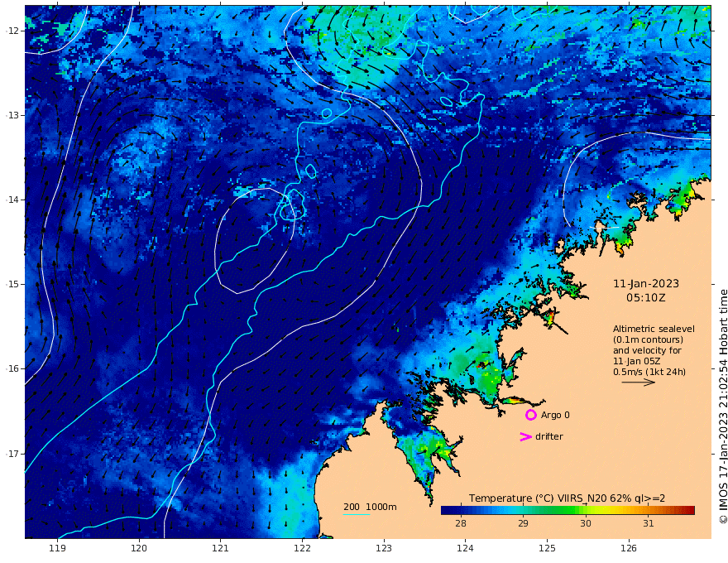Click the 29 degree colorbar tick label
The width and height of the screenshot is (728, 563).
point(523,523)
